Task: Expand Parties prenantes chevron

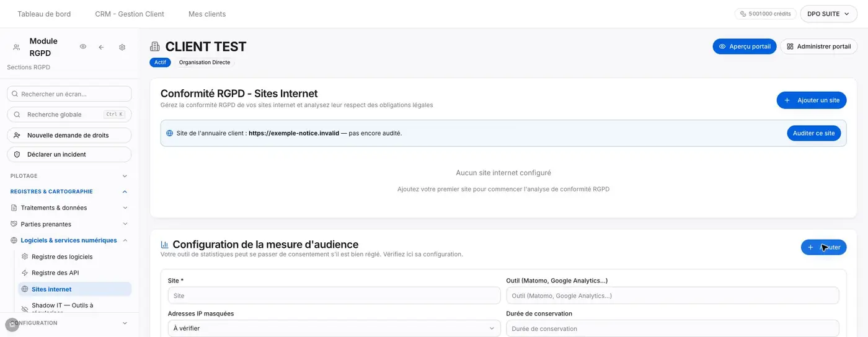Action: pyautogui.click(x=125, y=224)
